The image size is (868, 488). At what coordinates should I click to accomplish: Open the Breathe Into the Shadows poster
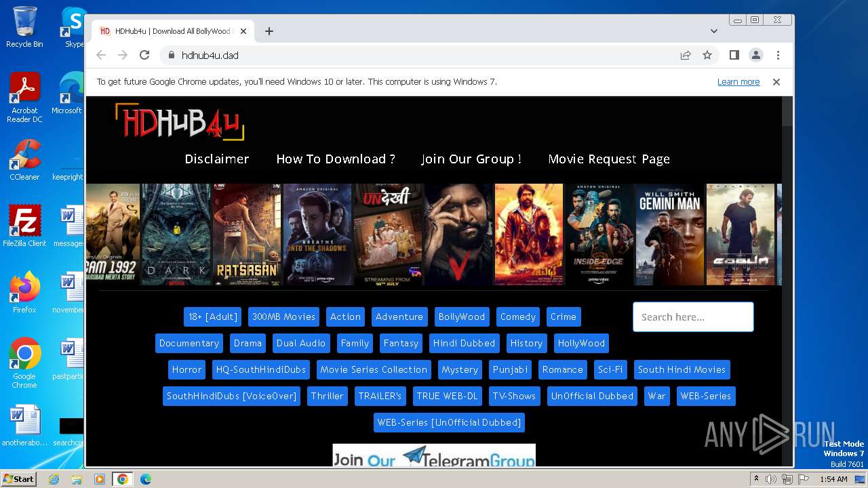coord(317,234)
